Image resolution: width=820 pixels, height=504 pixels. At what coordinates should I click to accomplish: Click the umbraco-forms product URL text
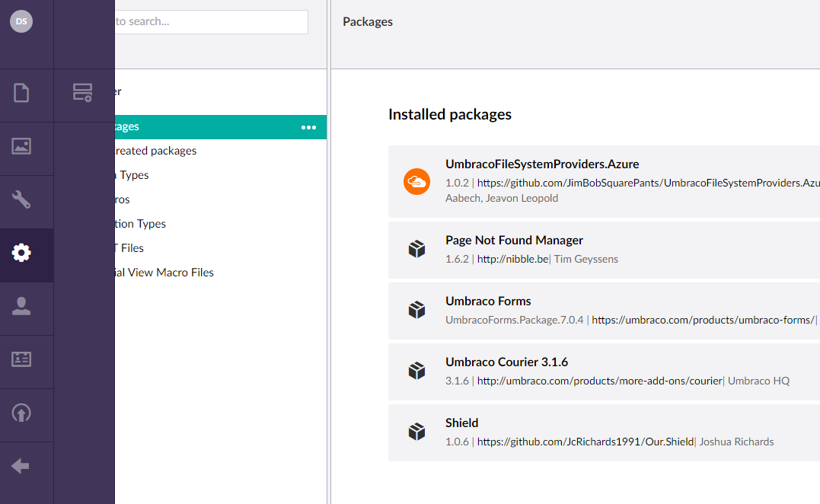703,320
